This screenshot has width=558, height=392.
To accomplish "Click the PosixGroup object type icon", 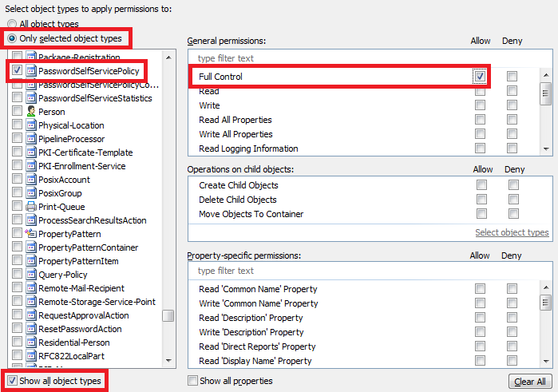I will coord(31,193).
